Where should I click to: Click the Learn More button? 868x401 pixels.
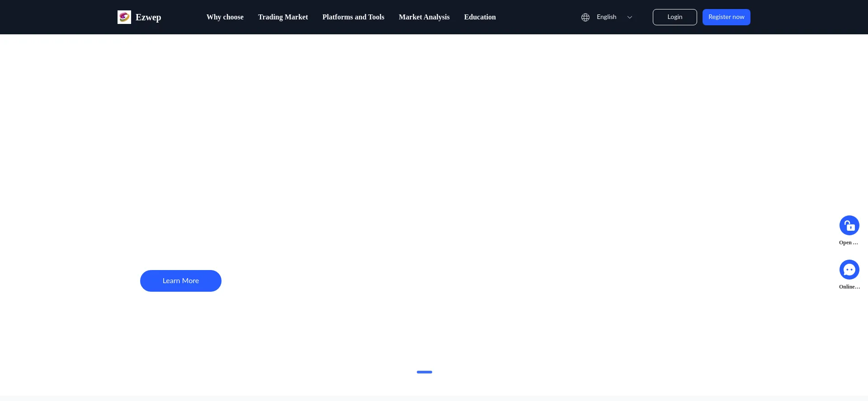pyautogui.click(x=181, y=281)
